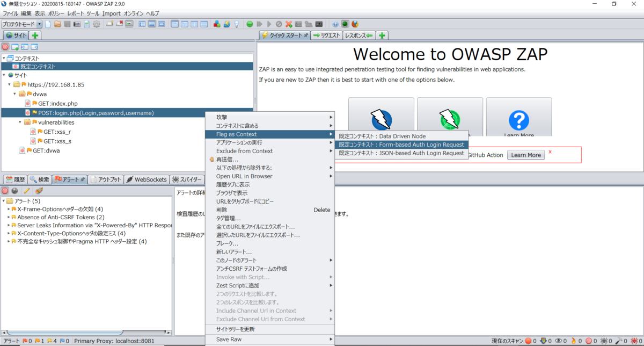Dismiss the GitHub Action notice red X
The height and width of the screenshot is (346, 644).
(550, 152)
